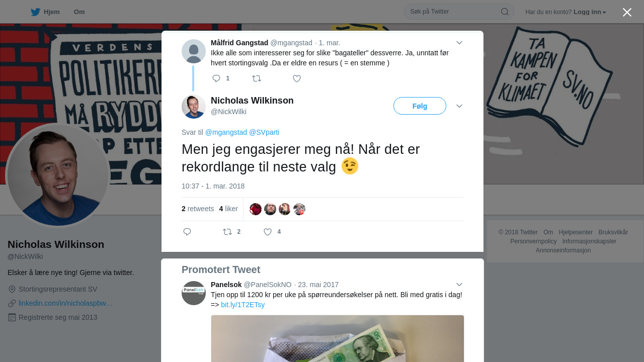This screenshot has width=644, height=362.
Task: Like Nicholas Wilkinson's main tweet
Action: coord(268,232)
